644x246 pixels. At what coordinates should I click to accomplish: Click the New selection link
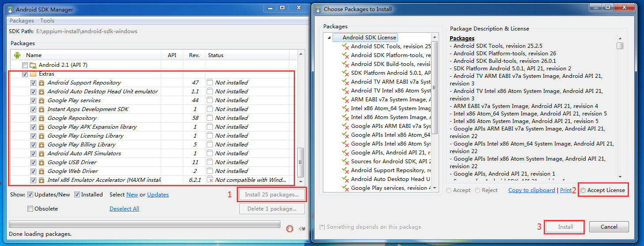132,195
